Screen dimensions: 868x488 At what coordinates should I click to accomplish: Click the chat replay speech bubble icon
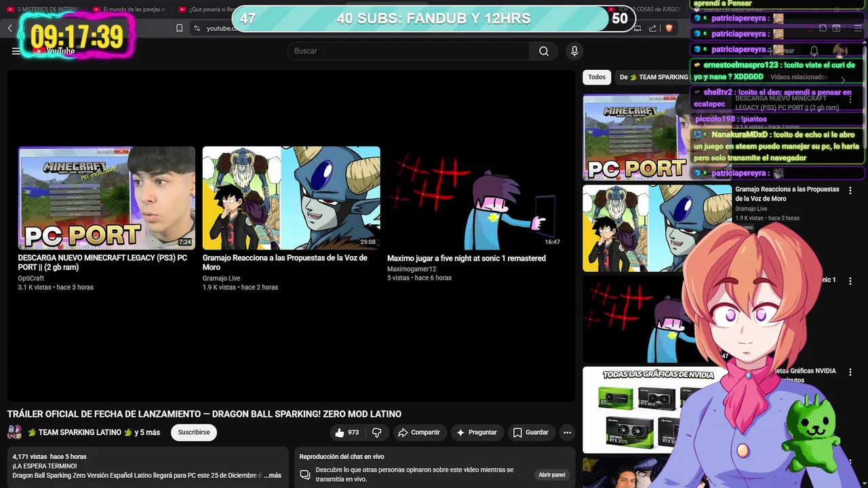pyautogui.click(x=305, y=474)
